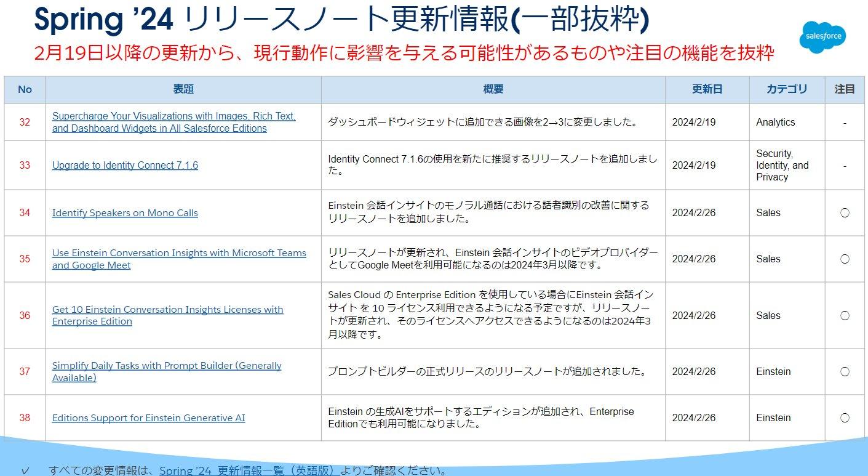
Task: Click the 概要 column header
Action: click(493, 89)
